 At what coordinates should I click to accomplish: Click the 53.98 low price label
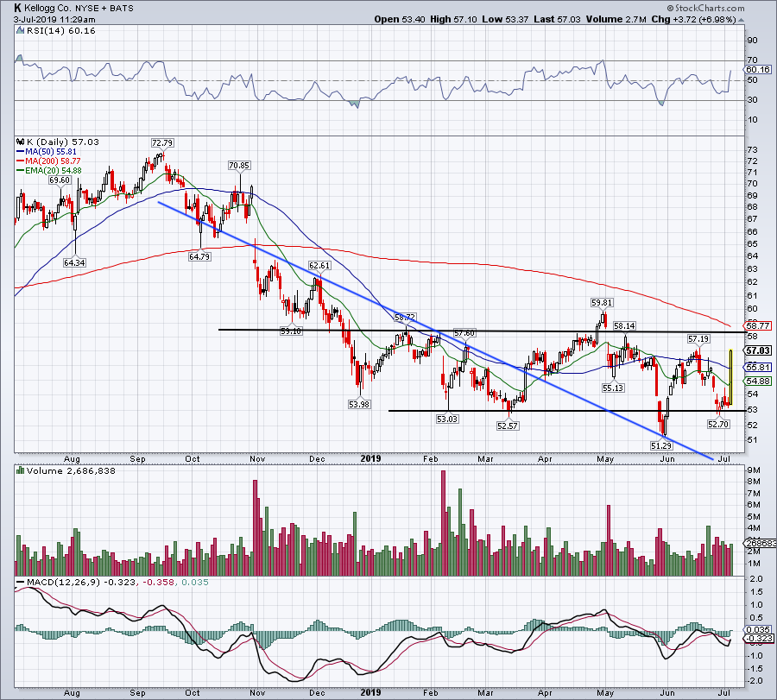tap(359, 404)
